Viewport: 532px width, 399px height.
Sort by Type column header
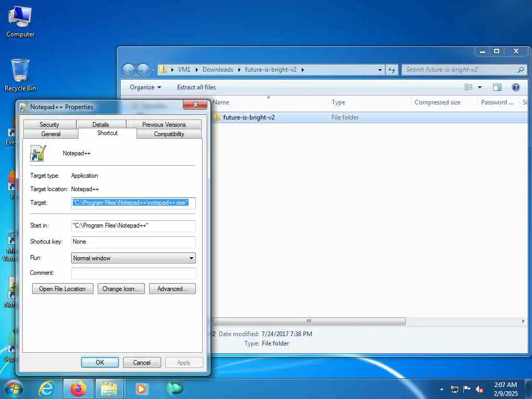(x=369, y=102)
